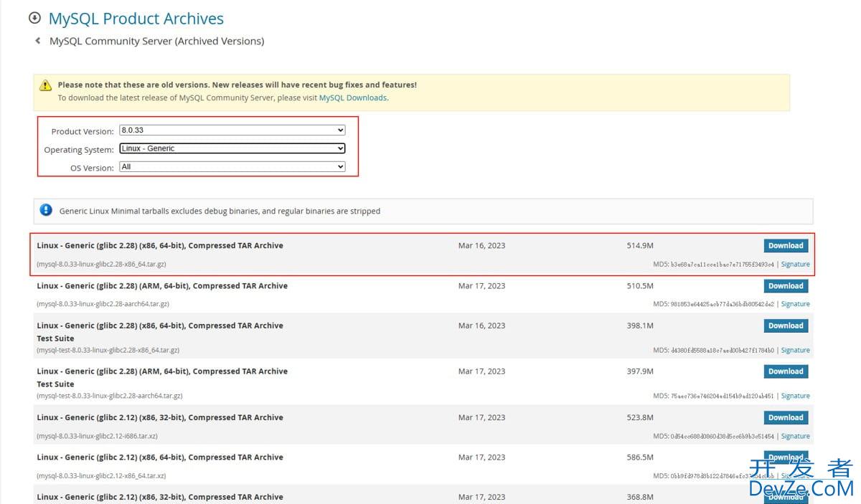Expand the Operating System dropdown
This screenshot has height=504, width=861.
[232, 148]
